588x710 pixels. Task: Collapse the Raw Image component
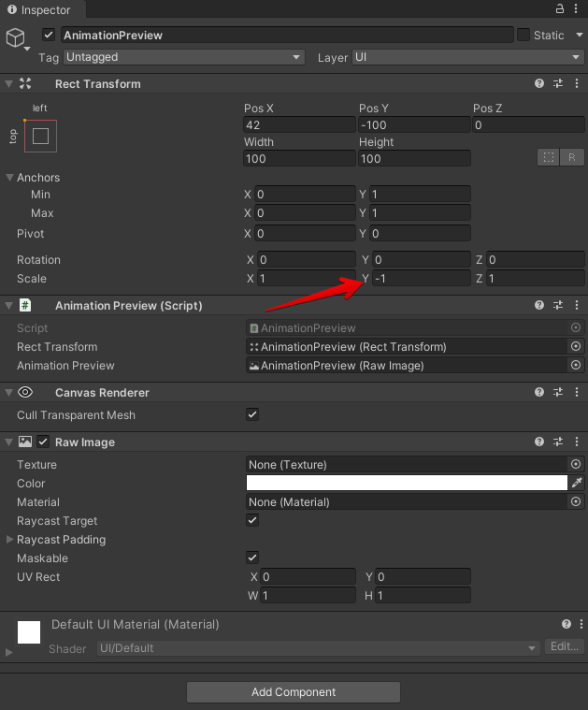click(8, 442)
